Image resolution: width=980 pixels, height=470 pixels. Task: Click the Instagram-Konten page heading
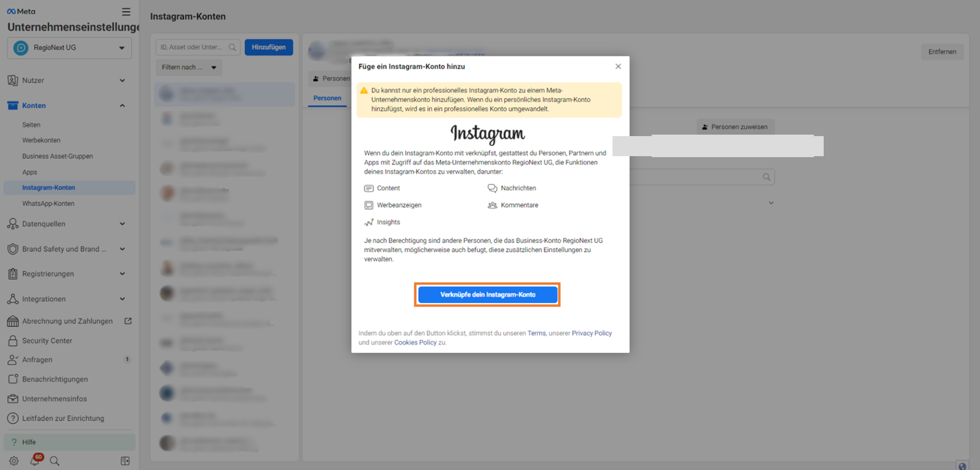[x=188, y=16]
